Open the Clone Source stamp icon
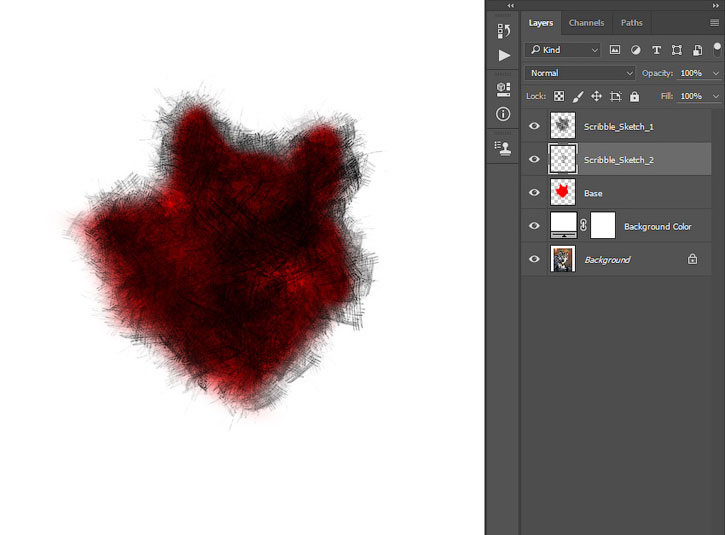The image size is (725, 535). pyautogui.click(x=503, y=148)
